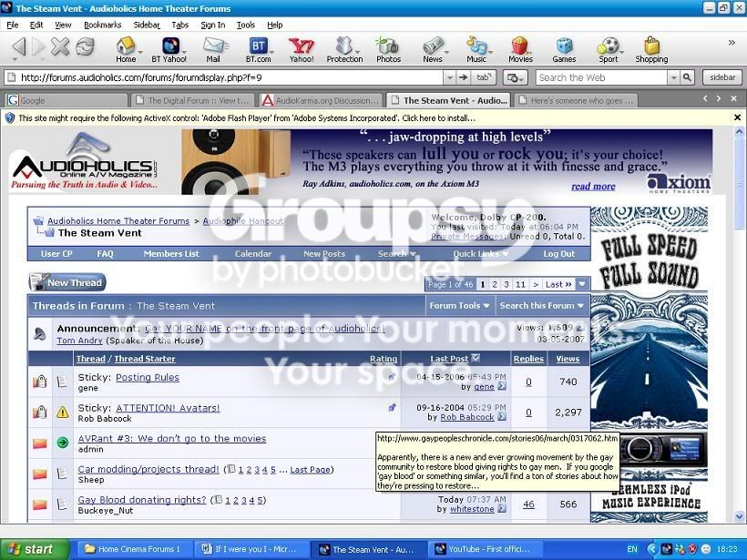The width and height of the screenshot is (747, 560).
Task: Open the camera tool dropdown button
Action: (515, 77)
